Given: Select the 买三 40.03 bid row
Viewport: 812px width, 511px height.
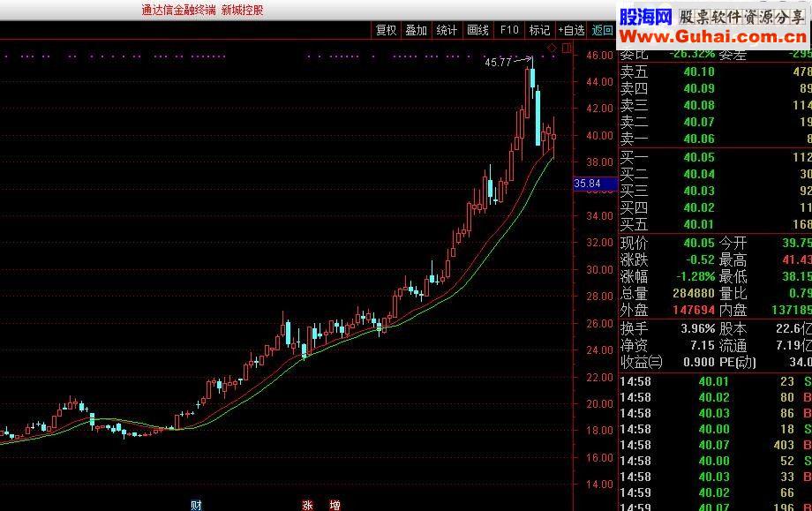Looking at the screenshot, I should [x=716, y=191].
